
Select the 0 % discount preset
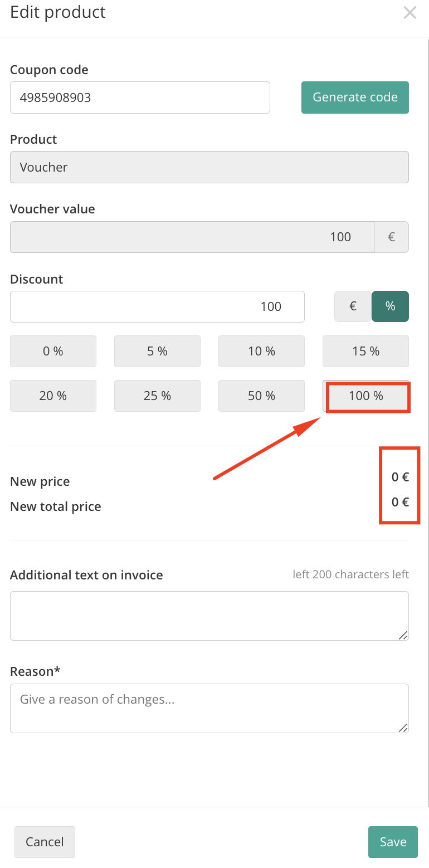click(x=53, y=351)
